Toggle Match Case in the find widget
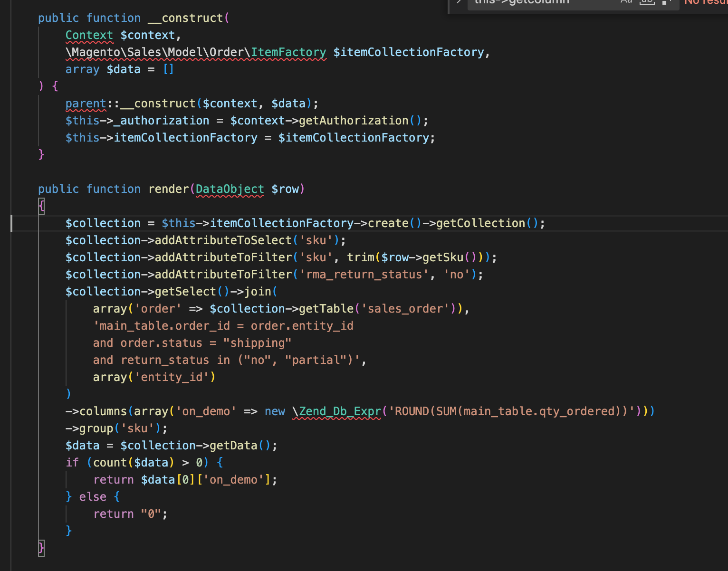Viewport: 728px width, 571px height. pyautogui.click(x=626, y=1)
